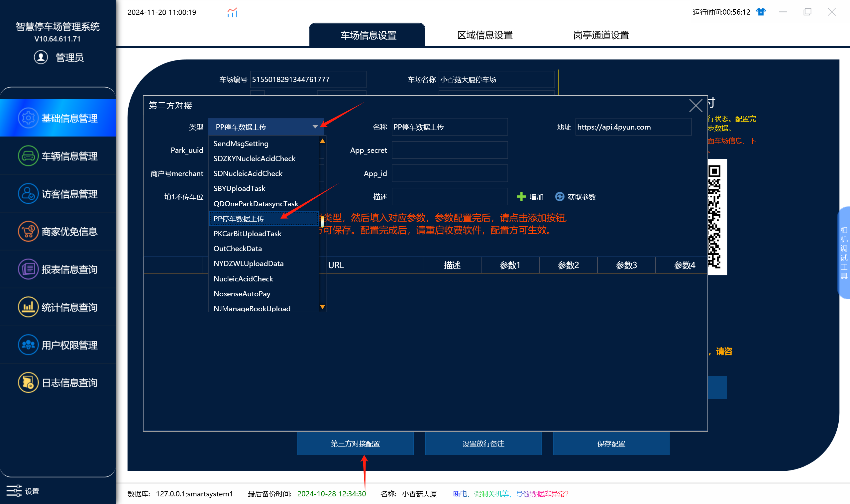
Task: Open the 日志信息查询 log icon
Action: coord(28,382)
